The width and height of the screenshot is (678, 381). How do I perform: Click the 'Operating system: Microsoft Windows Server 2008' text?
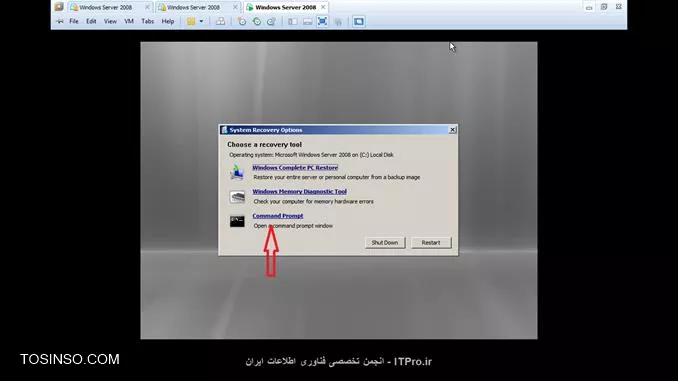[311, 155]
